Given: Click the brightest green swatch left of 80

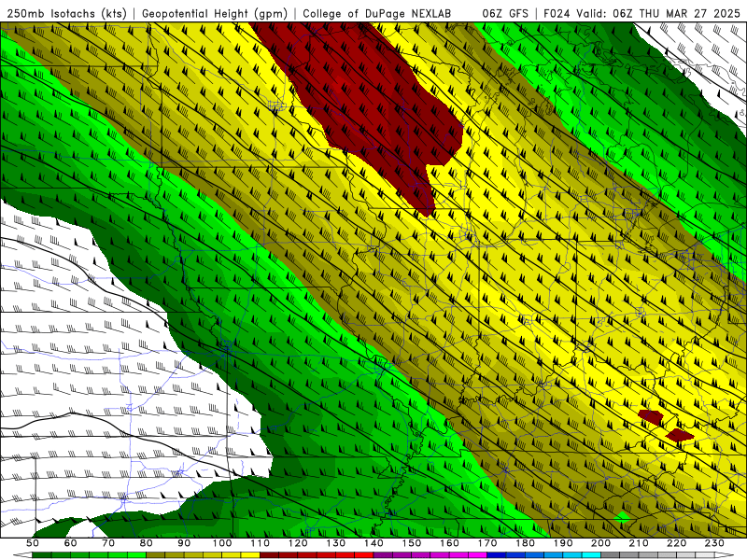Looking at the screenshot, I should [136, 555].
